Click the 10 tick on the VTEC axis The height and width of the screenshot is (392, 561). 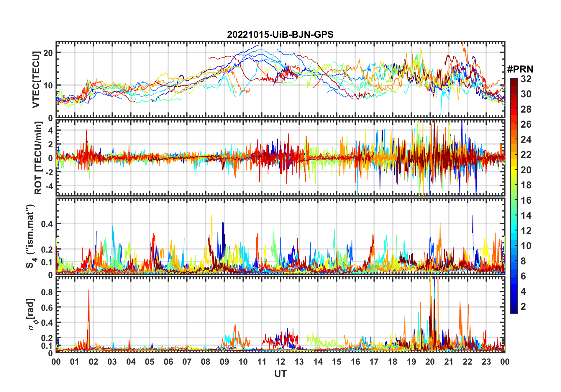tap(48, 85)
